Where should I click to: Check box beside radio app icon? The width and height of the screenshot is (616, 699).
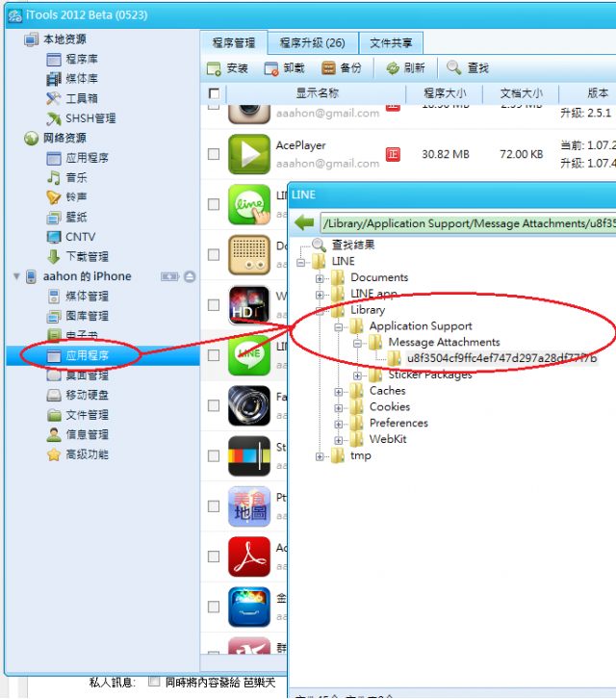click(x=214, y=254)
